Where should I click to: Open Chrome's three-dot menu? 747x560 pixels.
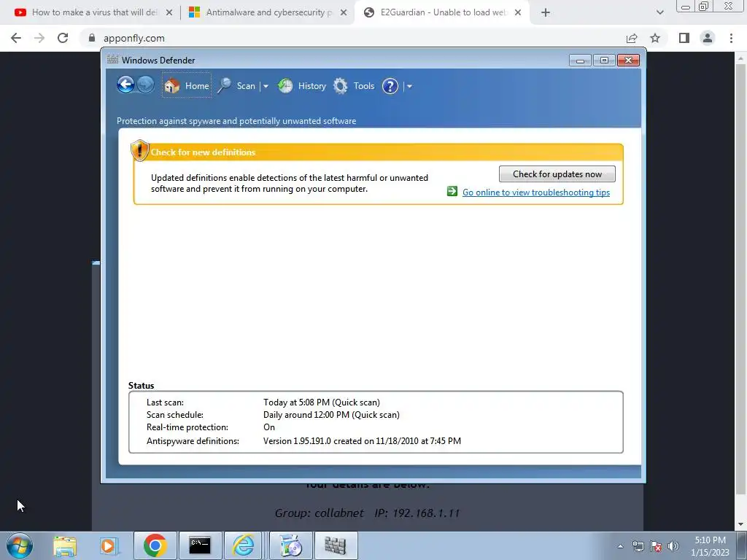coord(731,38)
